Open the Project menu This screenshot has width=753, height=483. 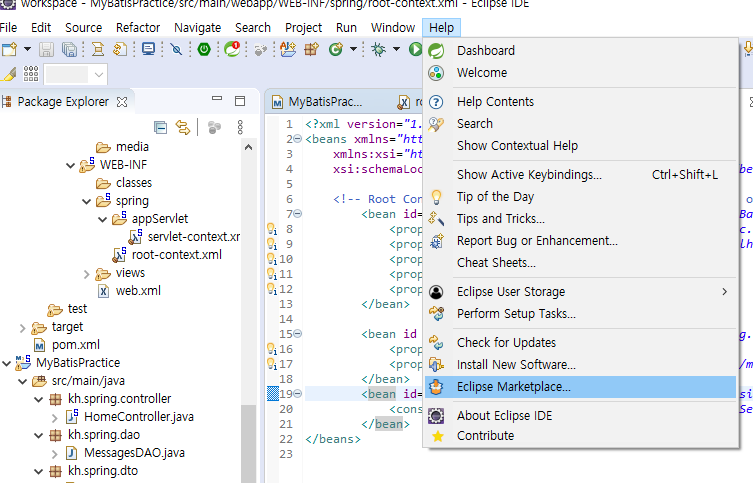click(x=304, y=28)
